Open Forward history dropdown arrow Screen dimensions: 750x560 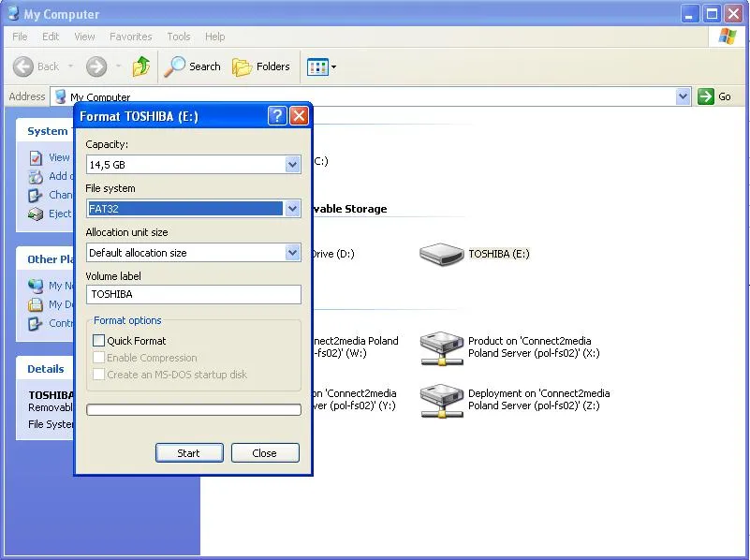(x=119, y=66)
